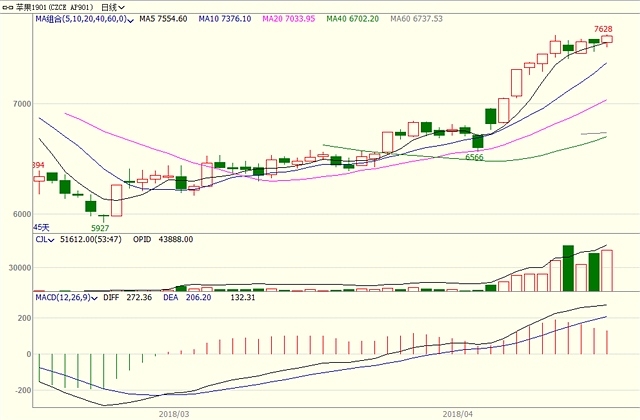Click the 200 MACD axis label

click(x=24, y=318)
